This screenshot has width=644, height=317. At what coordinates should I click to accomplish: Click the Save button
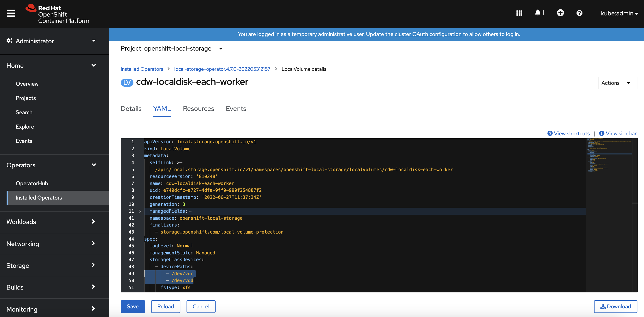click(133, 307)
